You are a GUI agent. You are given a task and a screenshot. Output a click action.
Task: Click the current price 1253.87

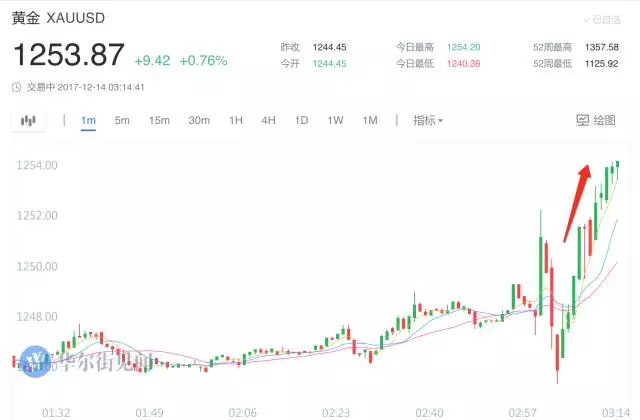click(x=68, y=55)
